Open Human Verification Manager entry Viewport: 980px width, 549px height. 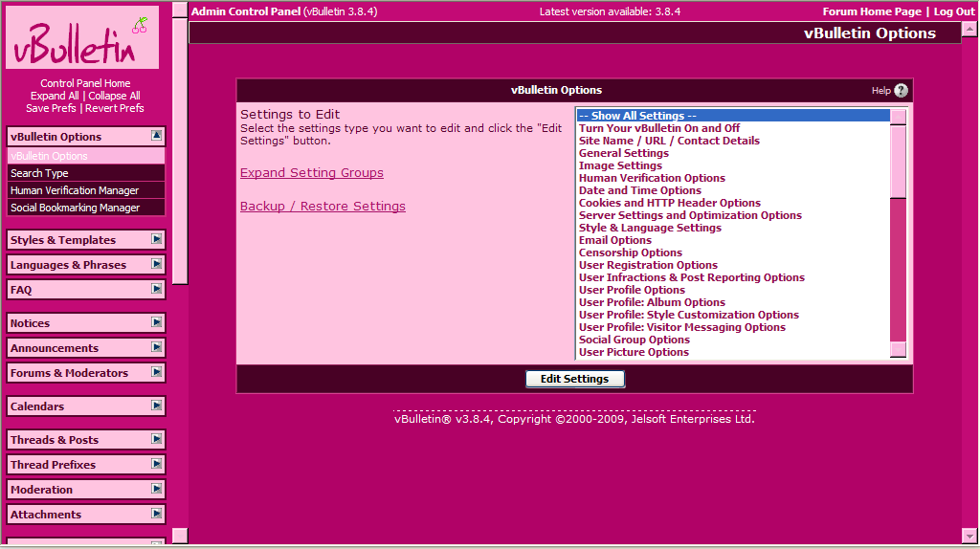(x=85, y=190)
